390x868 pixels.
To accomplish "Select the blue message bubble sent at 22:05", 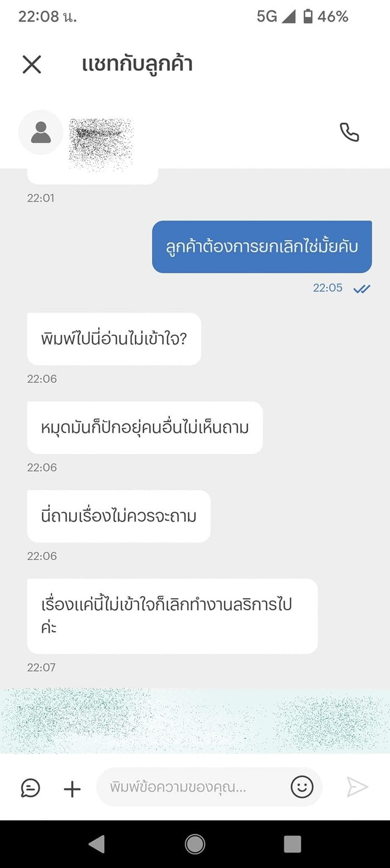I will pos(262,246).
